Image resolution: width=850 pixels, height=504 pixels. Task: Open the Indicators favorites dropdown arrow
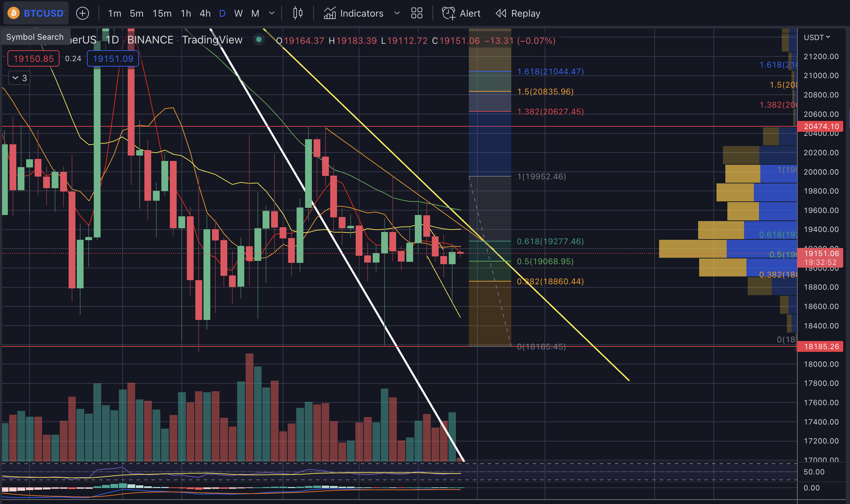pyautogui.click(x=397, y=13)
